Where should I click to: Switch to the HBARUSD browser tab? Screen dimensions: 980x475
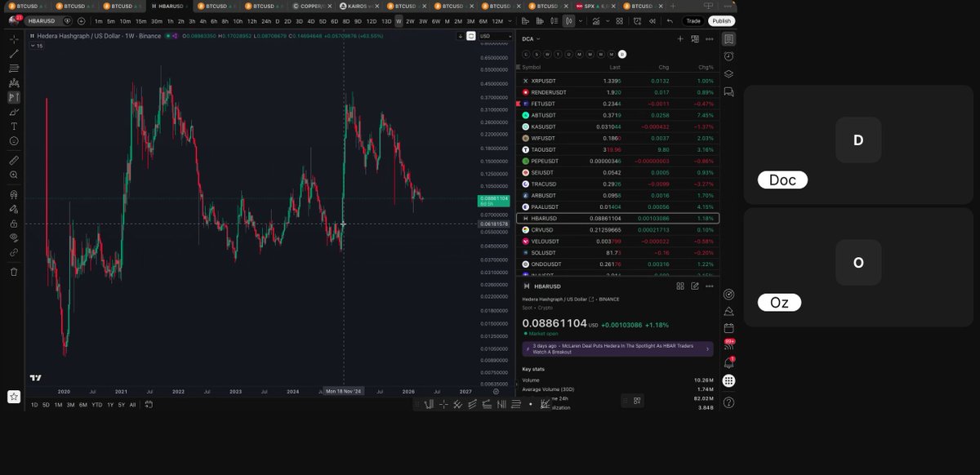tap(170, 6)
